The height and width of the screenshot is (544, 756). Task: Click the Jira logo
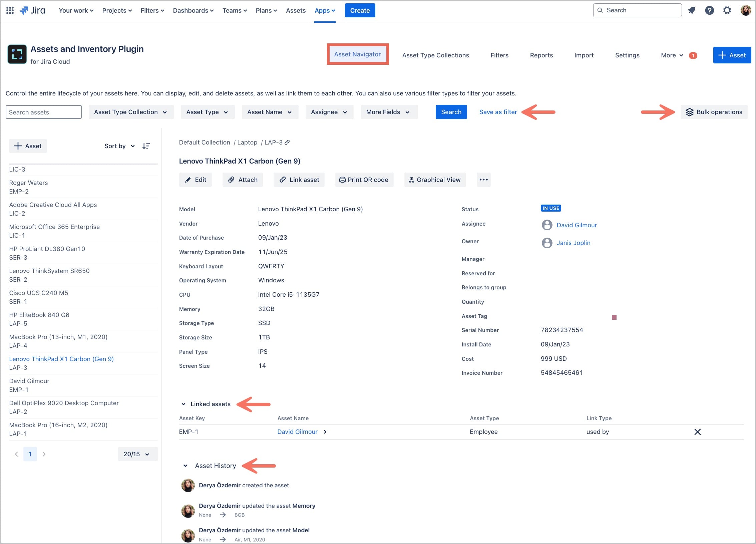tap(33, 10)
